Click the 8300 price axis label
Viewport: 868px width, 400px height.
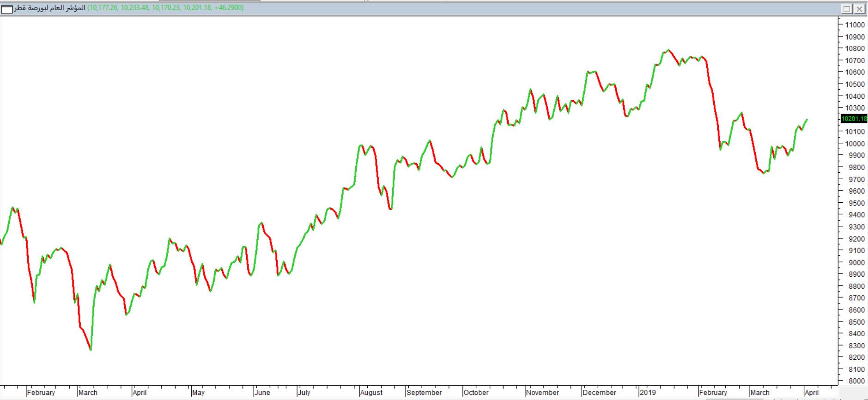[856, 345]
